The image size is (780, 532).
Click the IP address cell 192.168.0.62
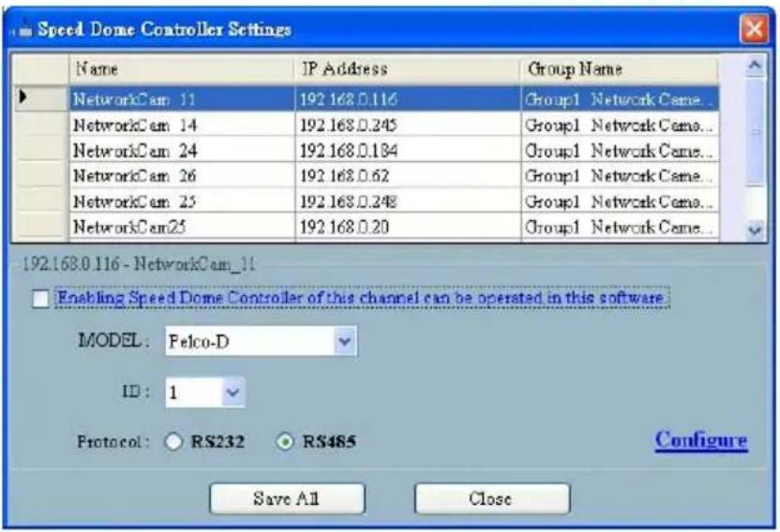[408, 175]
